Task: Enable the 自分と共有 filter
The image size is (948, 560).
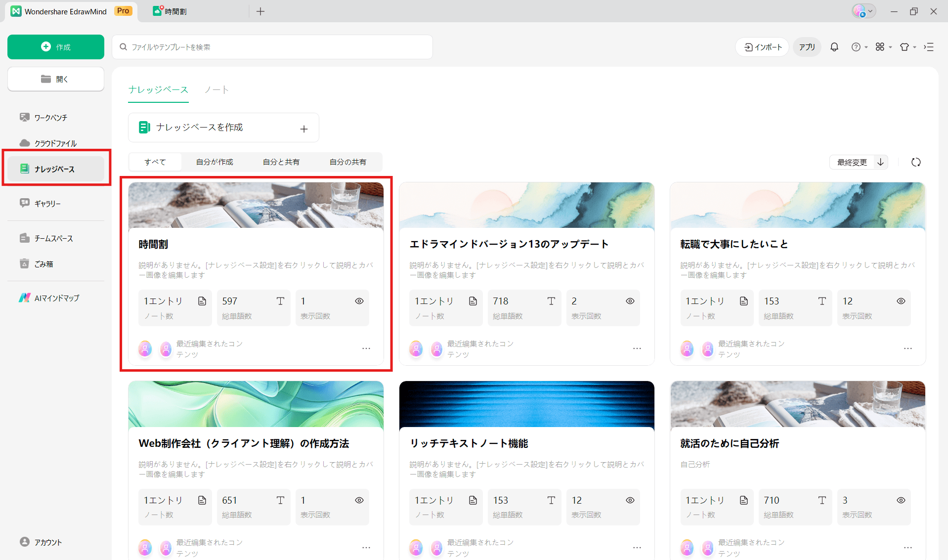Action: pyautogui.click(x=281, y=162)
